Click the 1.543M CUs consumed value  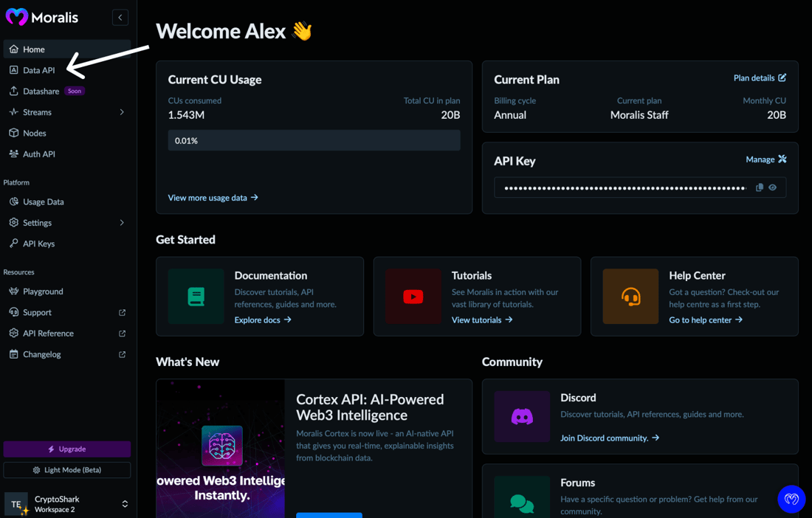(x=186, y=115)
